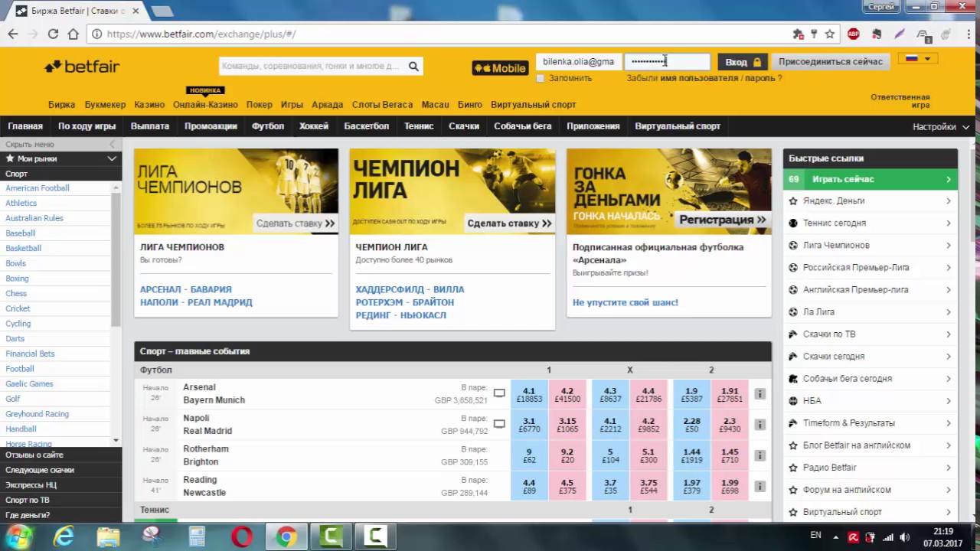The width and height of the screenshot is (980, 551).
Task: Select Greyhound Racing in sports list
Action: [x=37, y=414]
